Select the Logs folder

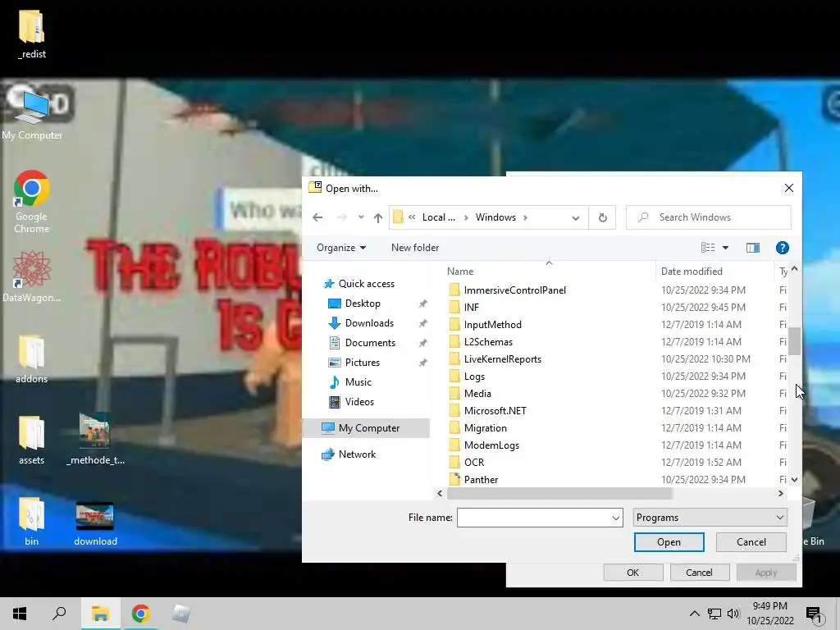(474, 377)
